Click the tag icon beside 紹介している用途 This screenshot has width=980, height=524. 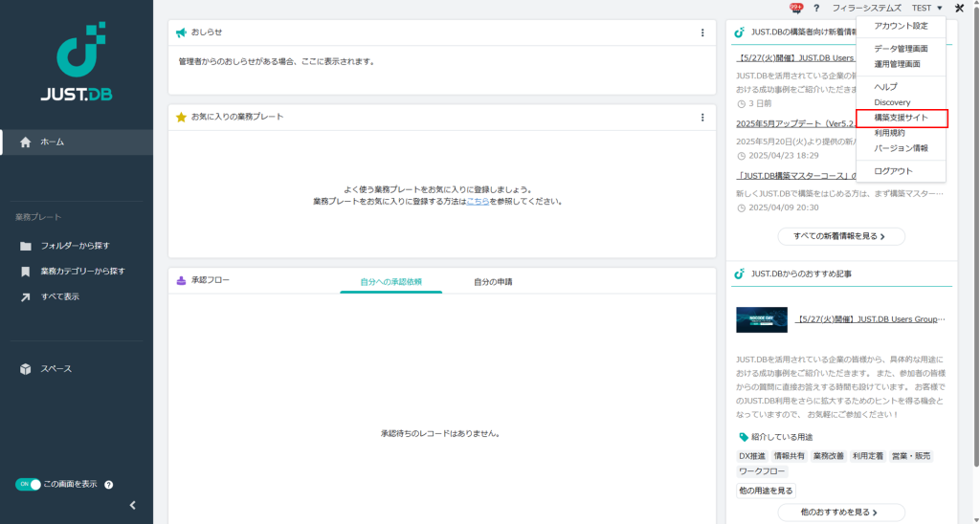pos(743,437)
